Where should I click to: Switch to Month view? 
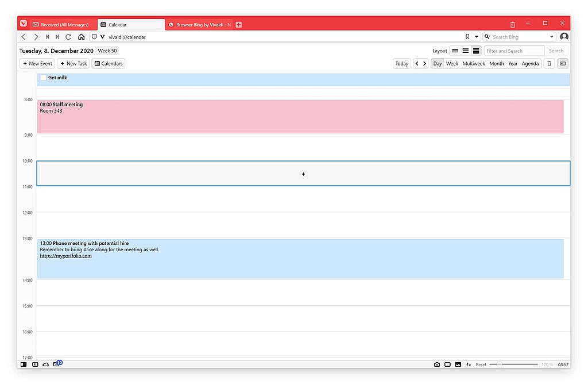point(497,63)
